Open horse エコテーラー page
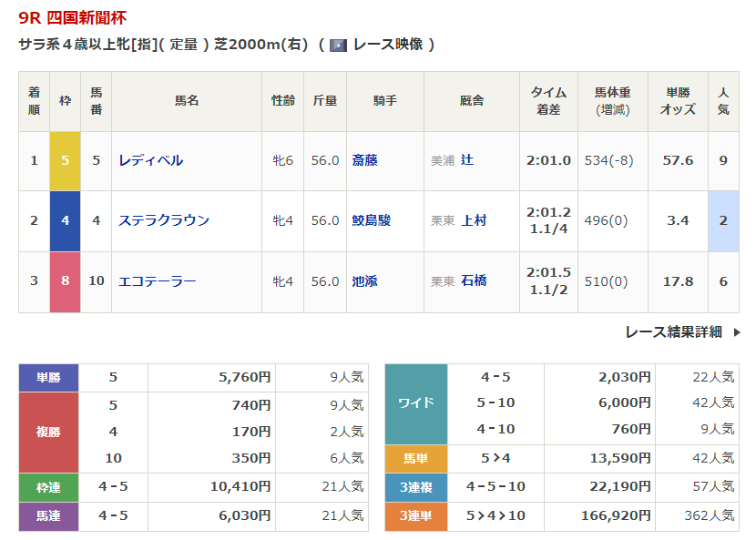This screenshot has width=756, height=540. 157,281
